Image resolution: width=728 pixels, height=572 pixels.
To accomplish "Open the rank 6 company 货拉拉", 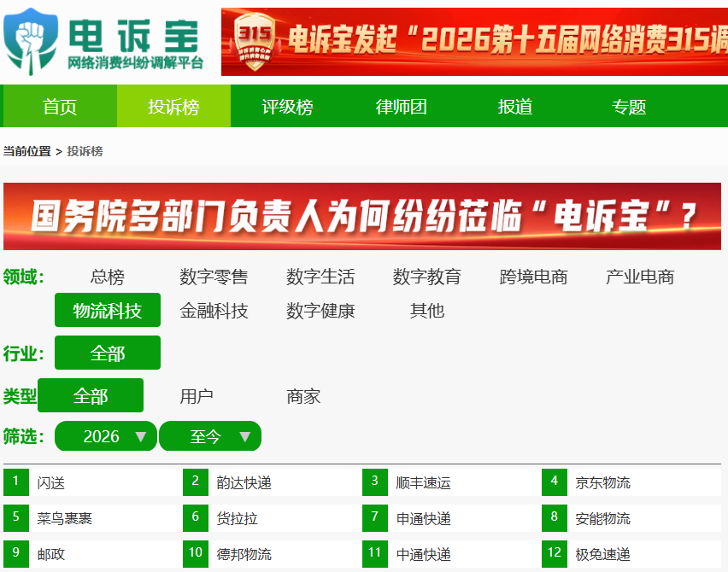I will point(237,518).
